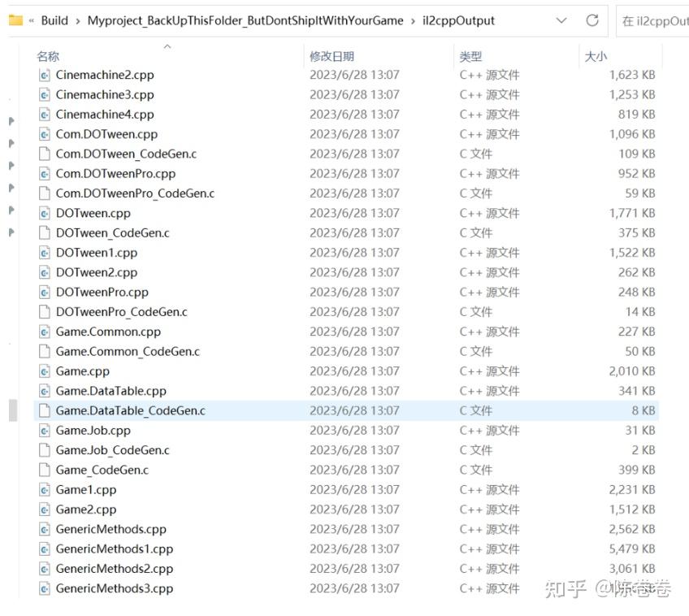This screenshot has width=689, height=616.
Task: Select the Game_CodeGen.c file row
Action: 346,471
